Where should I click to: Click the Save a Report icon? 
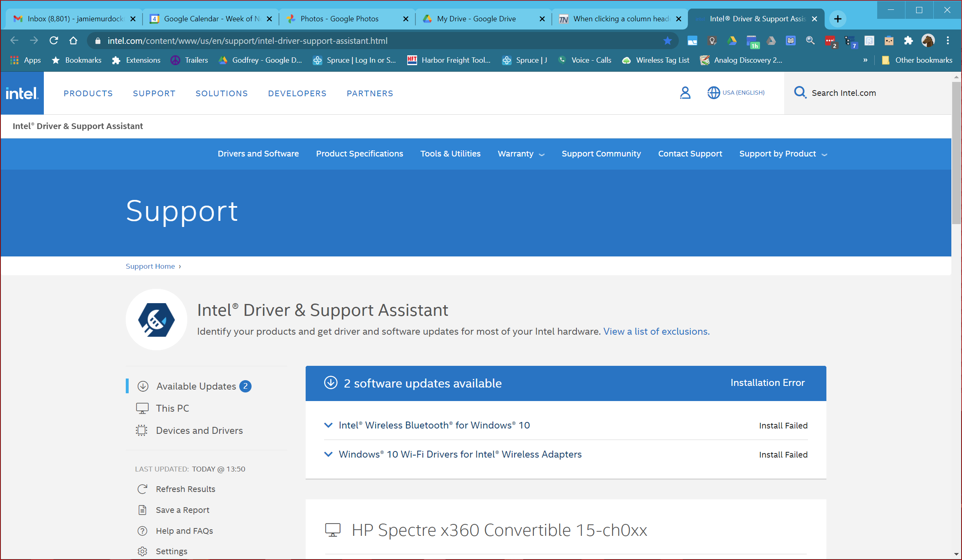tap(142, 510)
